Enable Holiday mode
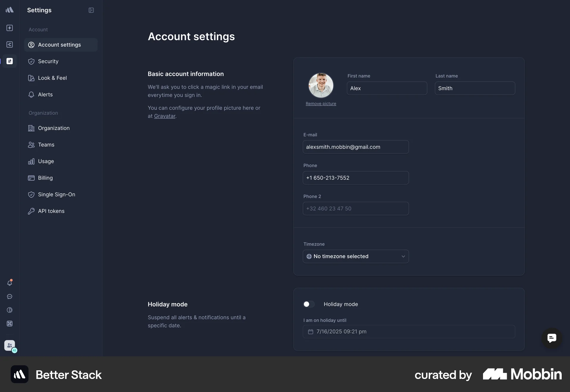This screenshot has width=570, height=392. click(308, 304)
